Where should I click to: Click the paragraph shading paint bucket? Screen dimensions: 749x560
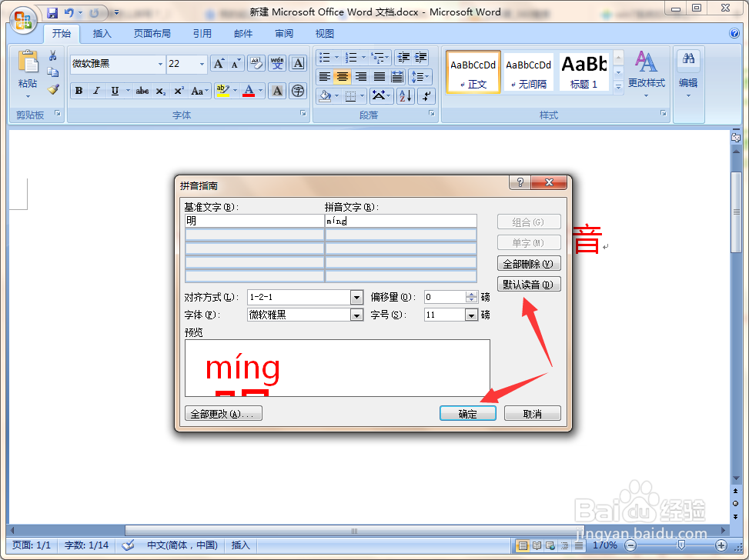pos(325,96)
